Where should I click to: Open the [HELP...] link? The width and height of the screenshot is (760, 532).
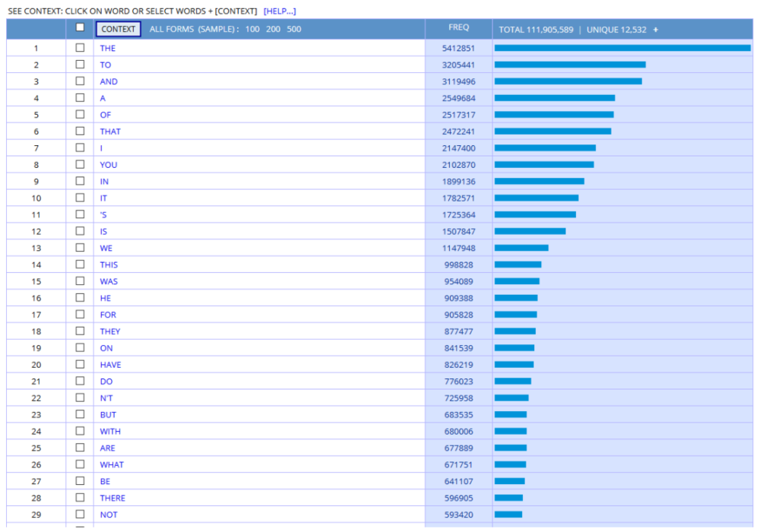280,11
